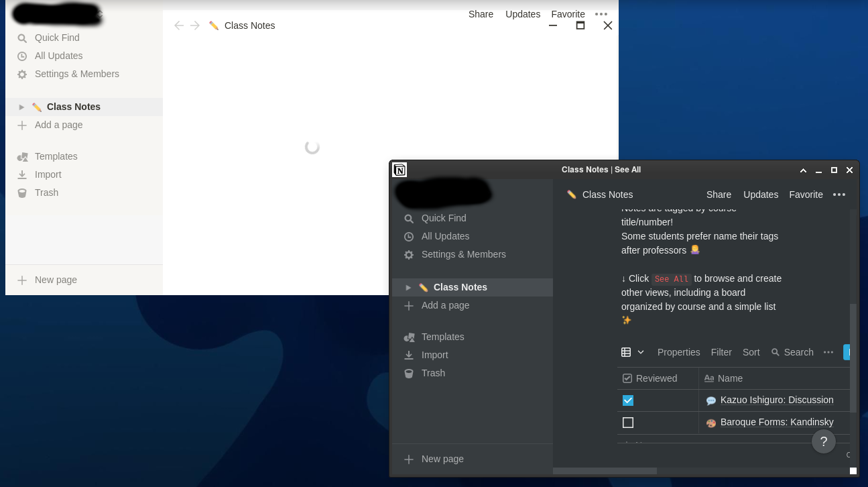The height and width of the screenshot is (487, 868).
Task: Open the Kazuo Ishiguro: Discussion page link
Action: pyautogui.click(x=776, y=400)
